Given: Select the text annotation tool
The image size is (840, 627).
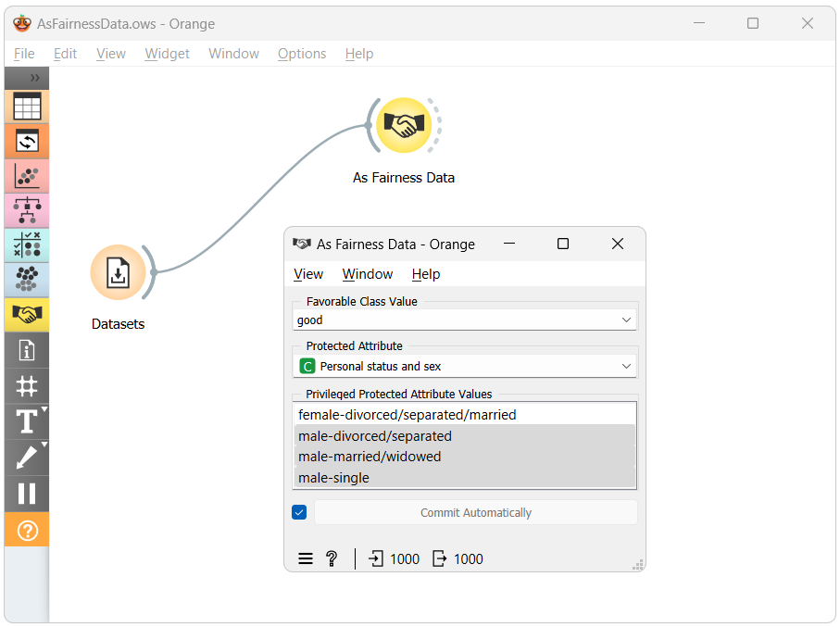Looking at the screenshot, I should click(27, 421).
